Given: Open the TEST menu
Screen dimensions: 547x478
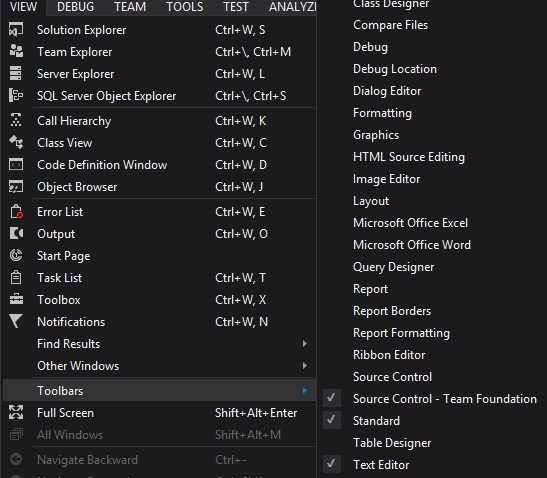Looking at the screenshot, I should point(236,7).
